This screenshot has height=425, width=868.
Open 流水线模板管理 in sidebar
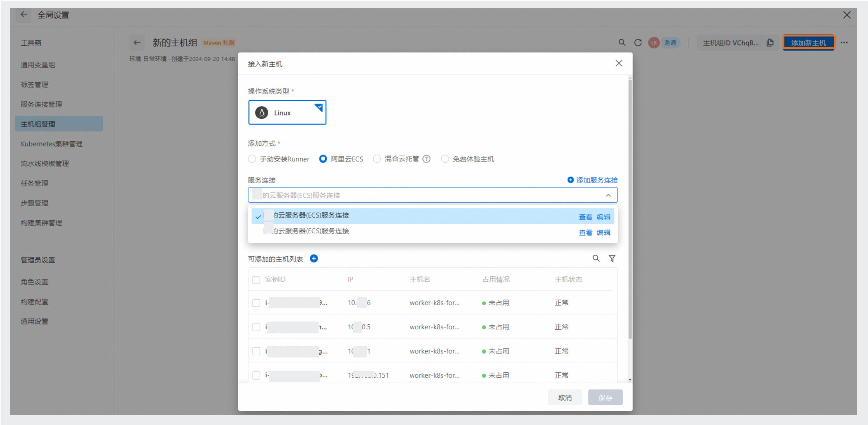(x=45, y=164)
